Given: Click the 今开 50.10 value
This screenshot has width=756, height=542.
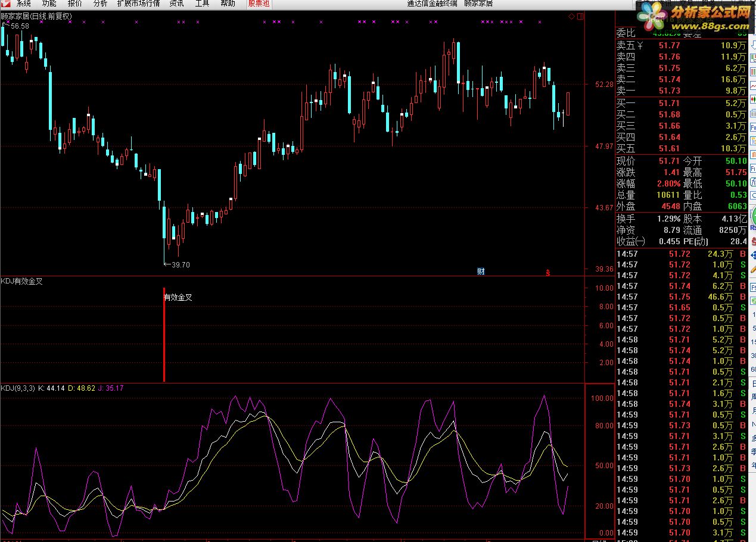Looking at the screenshot, I should click(736, 161).
